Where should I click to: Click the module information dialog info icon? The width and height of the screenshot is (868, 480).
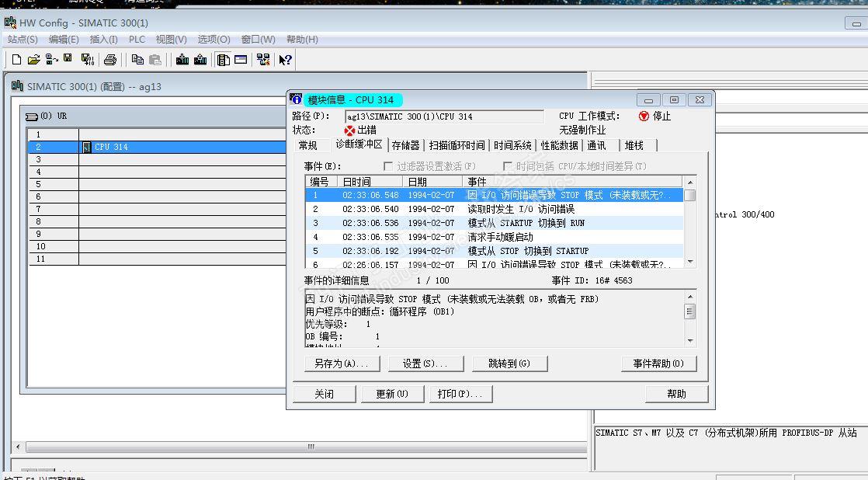[296, 99]
